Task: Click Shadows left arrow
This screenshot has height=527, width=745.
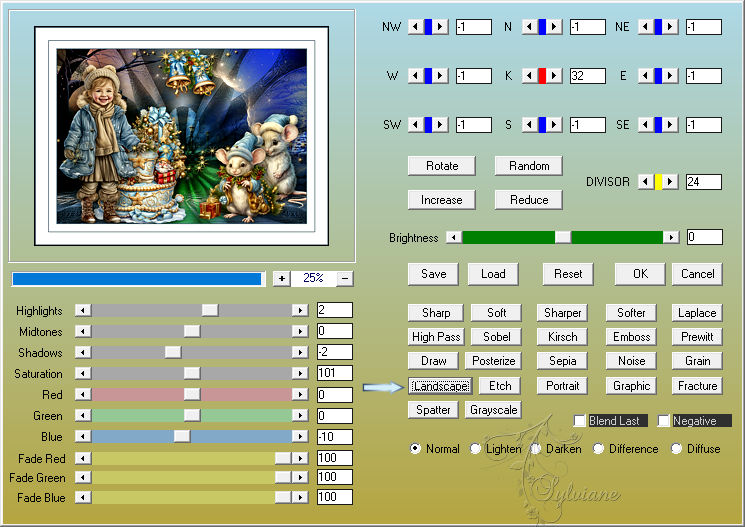Action: (x=83, y=352)
